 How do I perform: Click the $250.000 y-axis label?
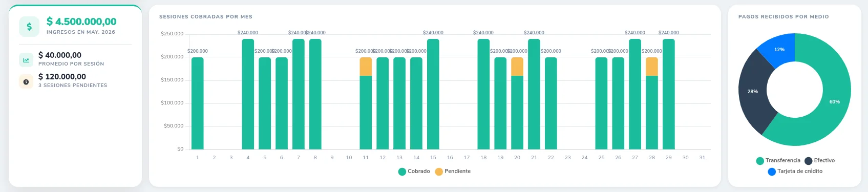(172, 34)
